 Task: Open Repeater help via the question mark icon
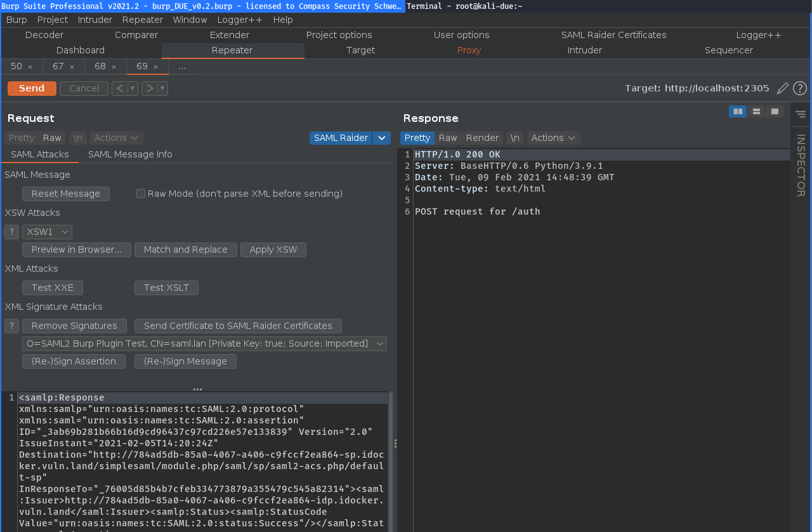click(799, 88)
